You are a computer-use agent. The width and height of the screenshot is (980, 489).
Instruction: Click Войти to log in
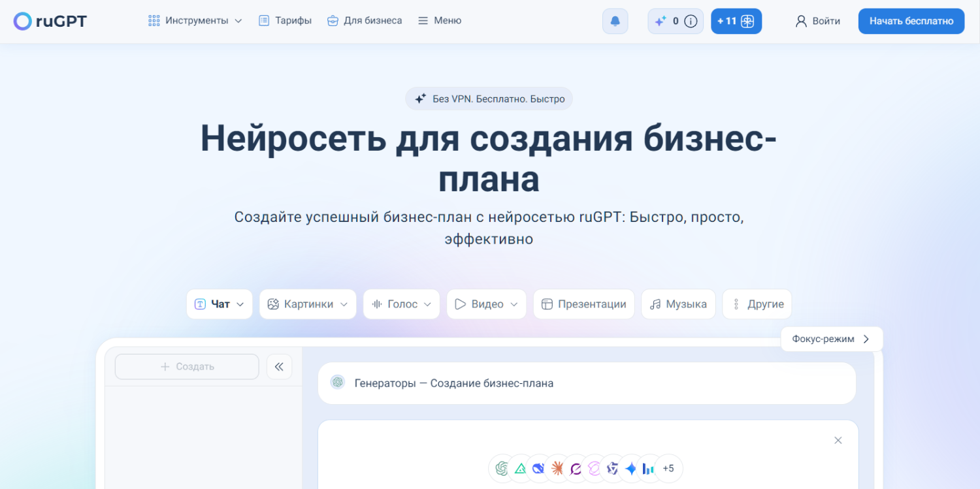click(x=818, y=21)
